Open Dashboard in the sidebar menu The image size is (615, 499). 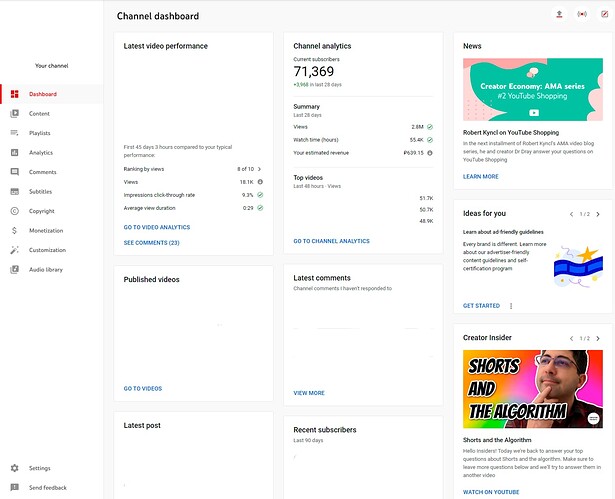pos(52,94)
